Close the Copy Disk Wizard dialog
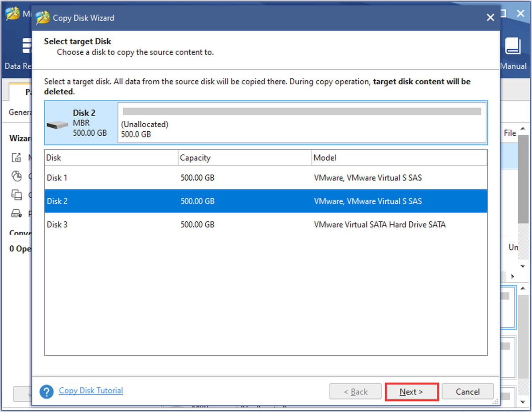The height and width of the screenshot is (412, 532). [x=490, y=18]
